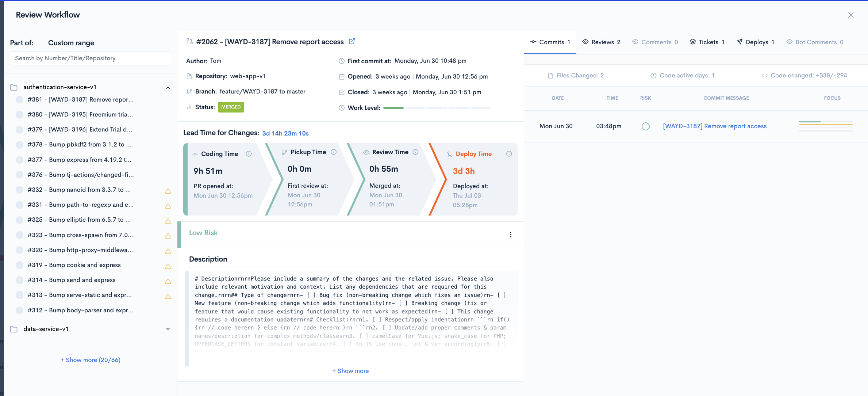Click the Code active days clock icon
868x396 pixels.
(x=653, y=76)
